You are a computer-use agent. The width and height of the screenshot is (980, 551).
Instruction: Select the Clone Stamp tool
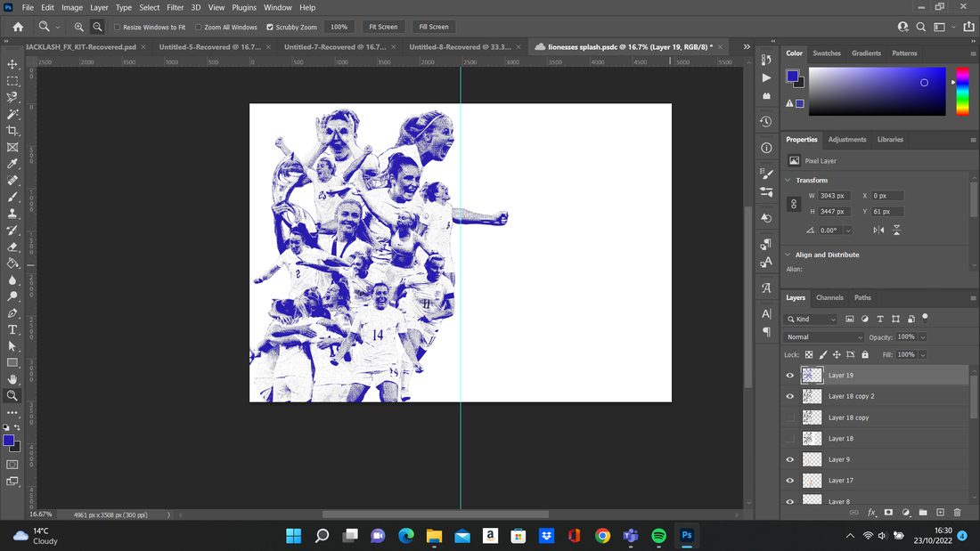(x=12, y=214)
